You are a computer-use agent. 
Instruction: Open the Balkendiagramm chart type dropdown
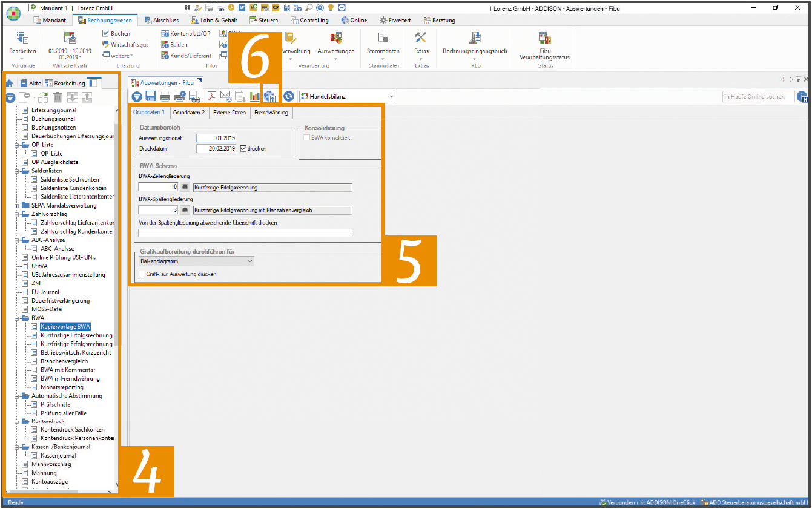[x=196, y=261]
